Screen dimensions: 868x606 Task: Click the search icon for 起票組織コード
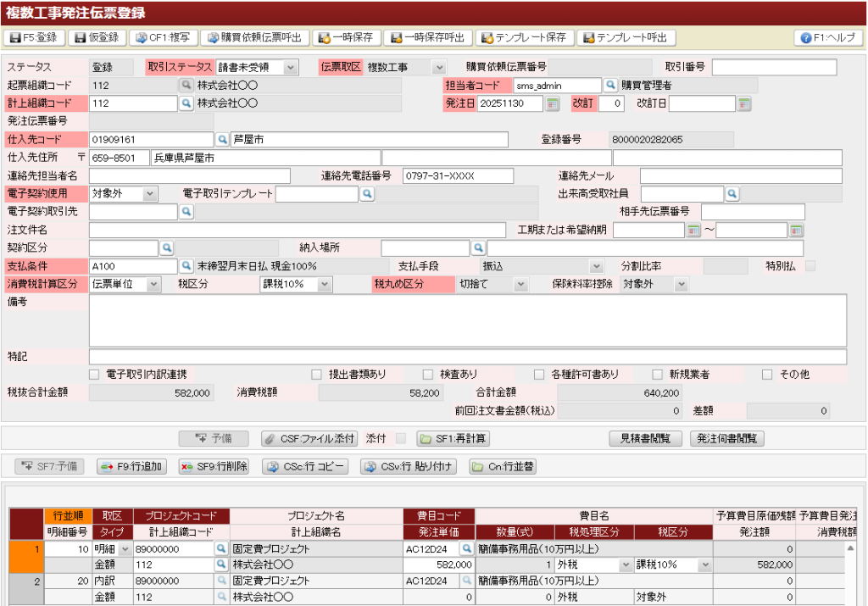186,86
